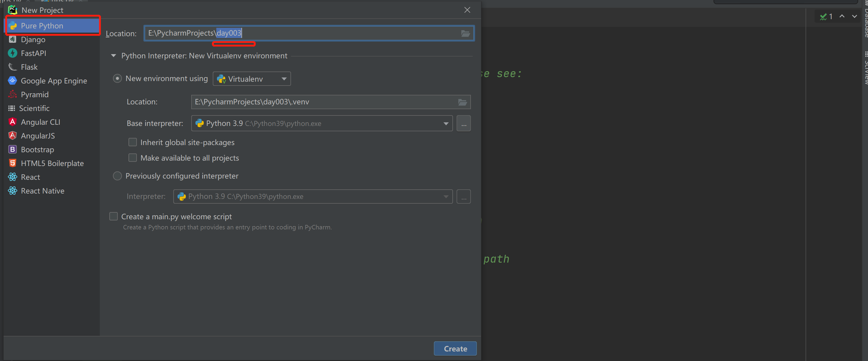Click the FastAPI lightning icon
The height and width of the screenshot is (361, 868).
pos(13,53)
